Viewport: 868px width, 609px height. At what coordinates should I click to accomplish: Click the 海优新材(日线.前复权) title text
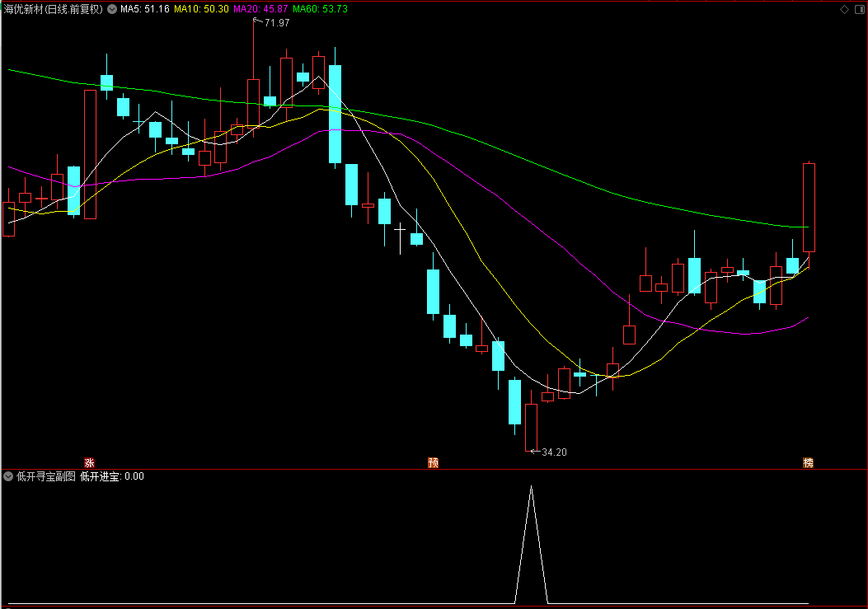click(x=53, y=9)
